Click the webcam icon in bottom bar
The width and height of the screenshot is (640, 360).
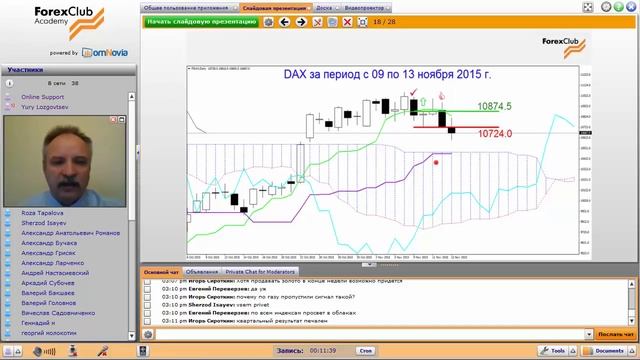[73, 351]
